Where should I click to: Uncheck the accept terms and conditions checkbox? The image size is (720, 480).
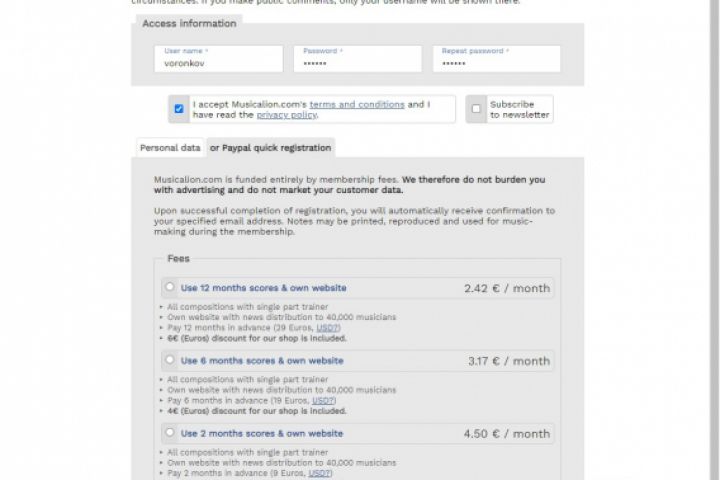[x=179, y=109]
